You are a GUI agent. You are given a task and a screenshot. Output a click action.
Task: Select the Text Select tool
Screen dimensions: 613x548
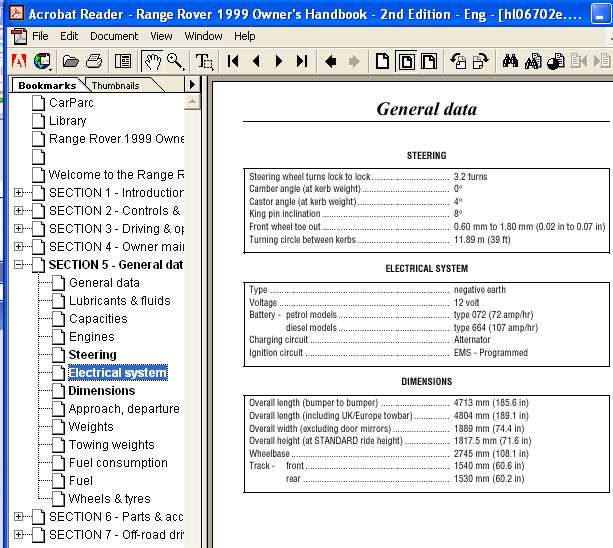click(x=204, y=61)
